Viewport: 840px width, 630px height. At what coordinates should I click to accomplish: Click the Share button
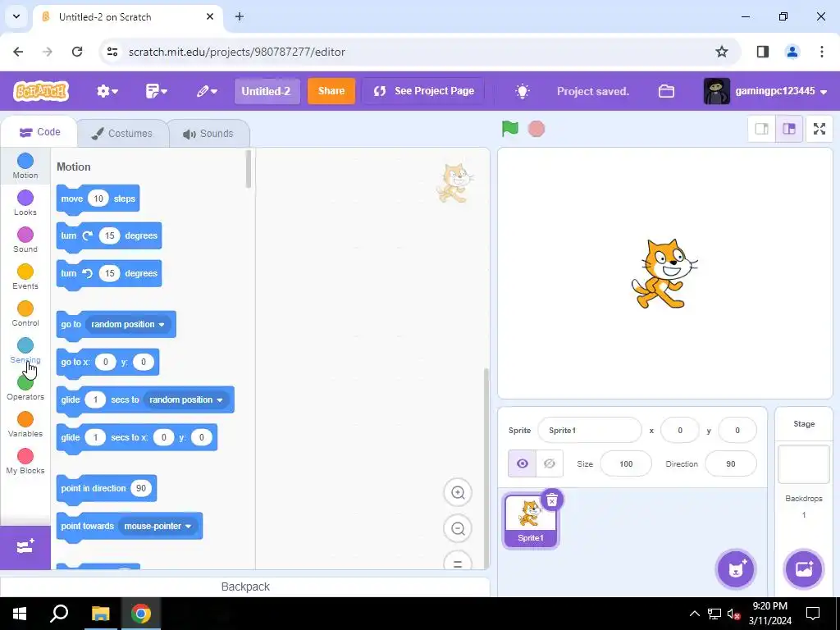331,91
